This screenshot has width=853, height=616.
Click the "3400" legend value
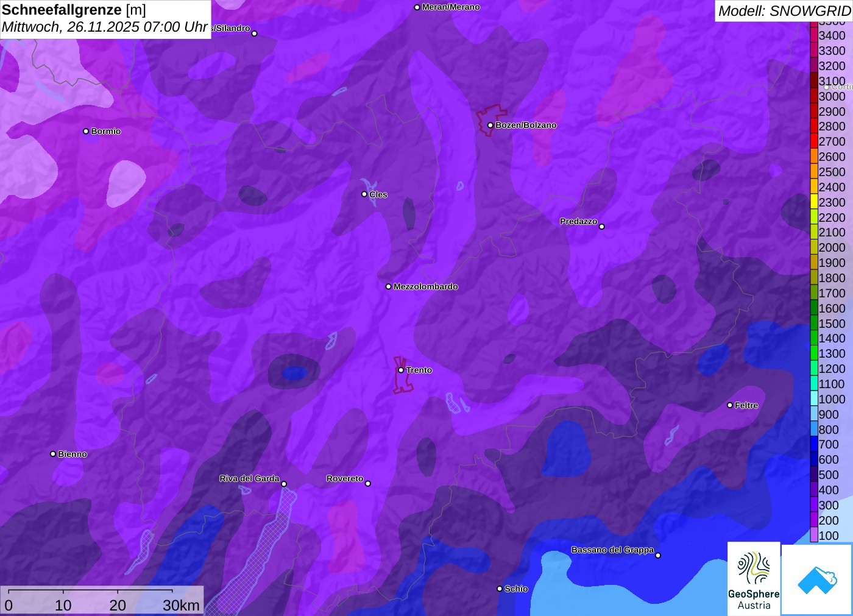click(x=832, y=36)
